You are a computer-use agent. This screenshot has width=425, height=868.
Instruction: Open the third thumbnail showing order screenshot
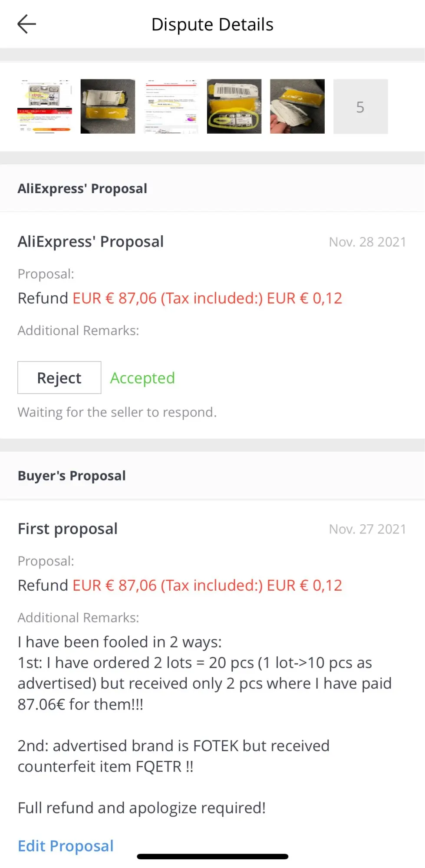click(171, 106)
